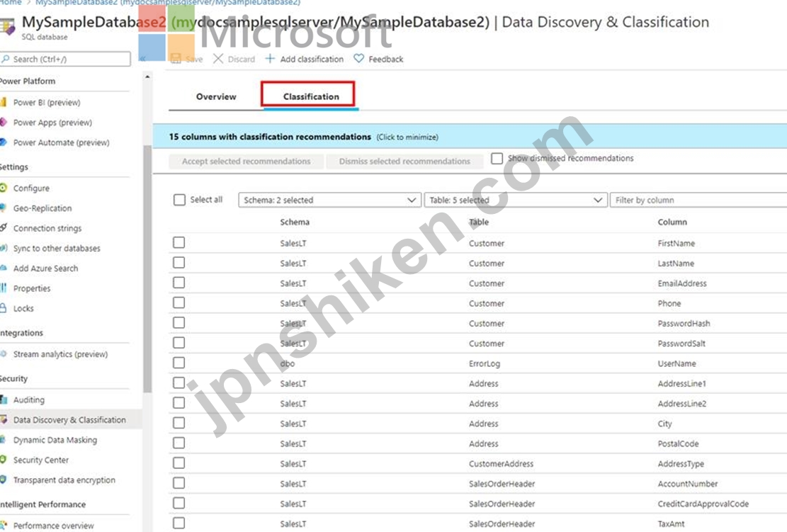787x532 pixels.
Task: Click Accept selected recommendations button
Action: pos(246,161)
